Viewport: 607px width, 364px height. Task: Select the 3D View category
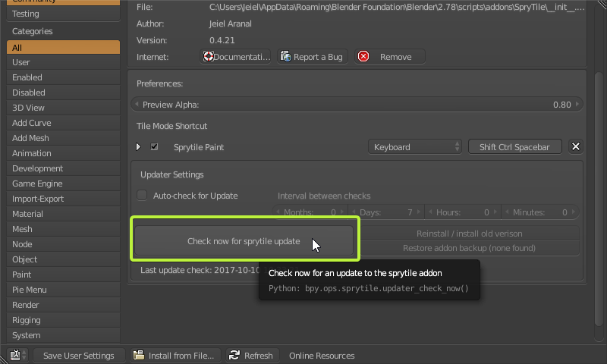coord(63,108)
